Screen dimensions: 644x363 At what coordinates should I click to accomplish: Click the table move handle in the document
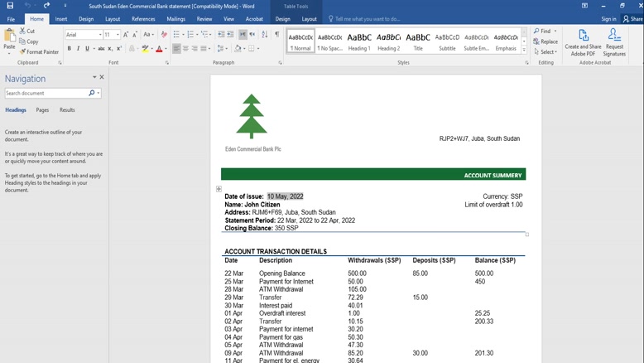pos(219,189)
